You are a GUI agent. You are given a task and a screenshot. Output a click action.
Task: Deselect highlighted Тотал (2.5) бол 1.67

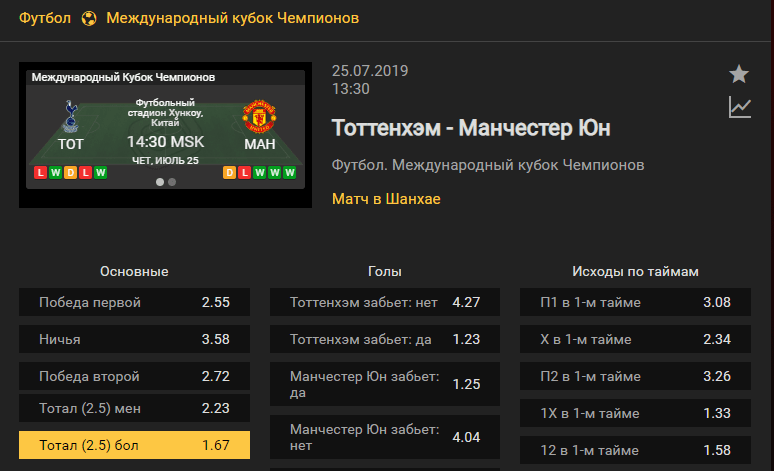tap(134, 445)
